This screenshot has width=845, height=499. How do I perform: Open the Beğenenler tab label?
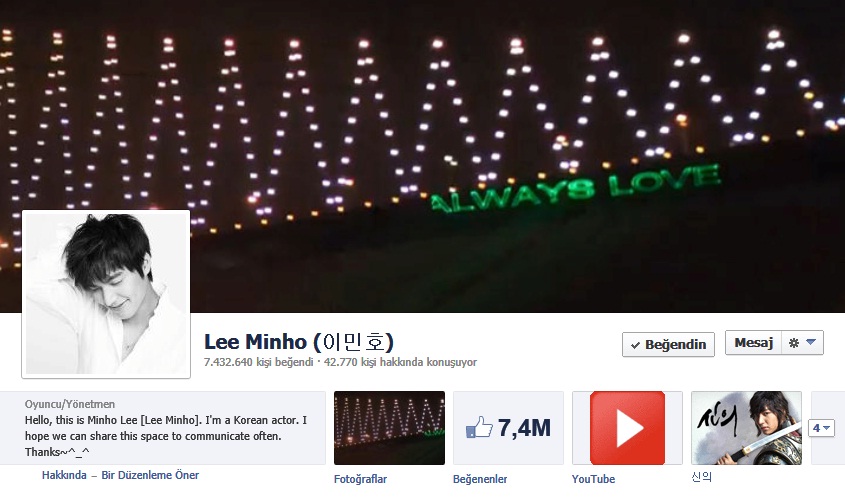point(480,479)
